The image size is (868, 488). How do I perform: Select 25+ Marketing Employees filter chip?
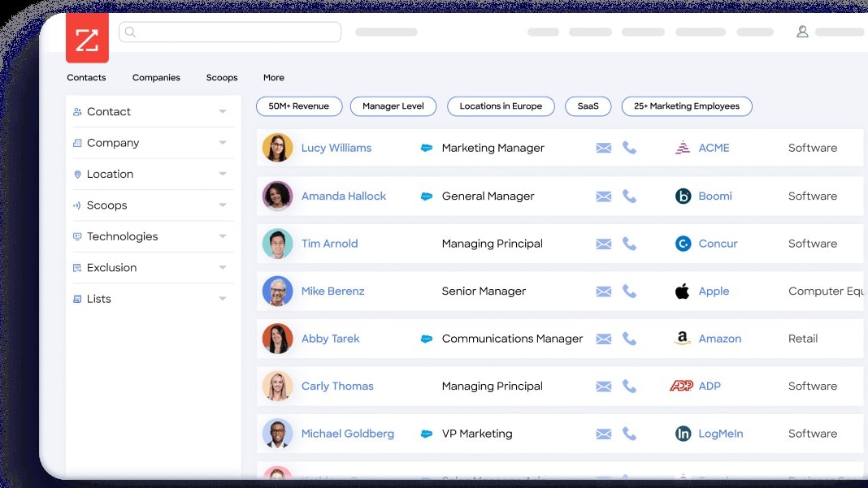pyautogui.click(x=687, y=106)
